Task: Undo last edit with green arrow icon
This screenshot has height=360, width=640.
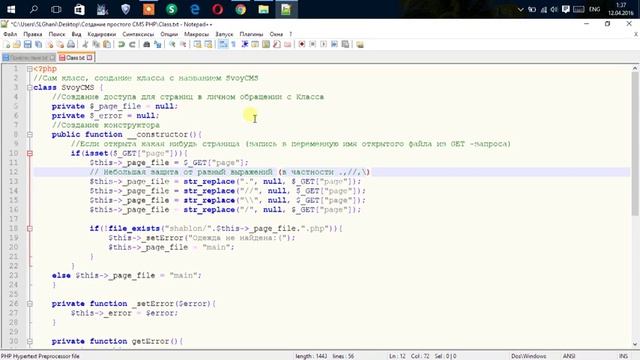Action: (121, 44)
